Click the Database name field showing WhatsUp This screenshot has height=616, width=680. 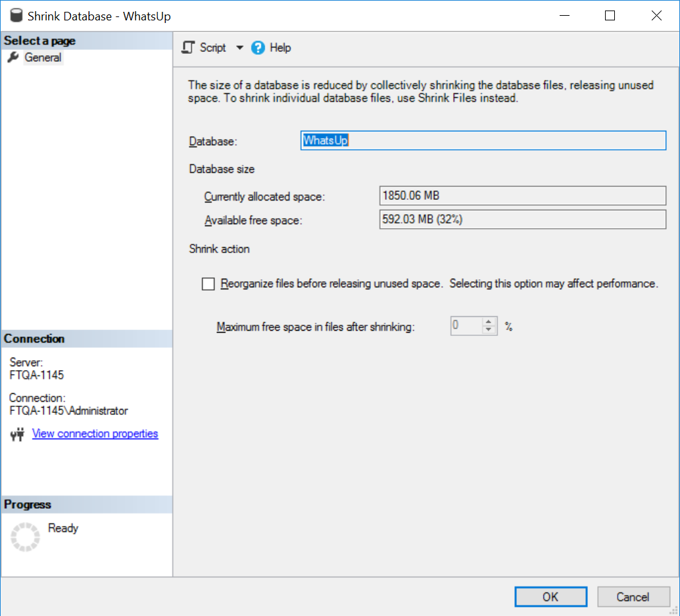click(483, 140)
